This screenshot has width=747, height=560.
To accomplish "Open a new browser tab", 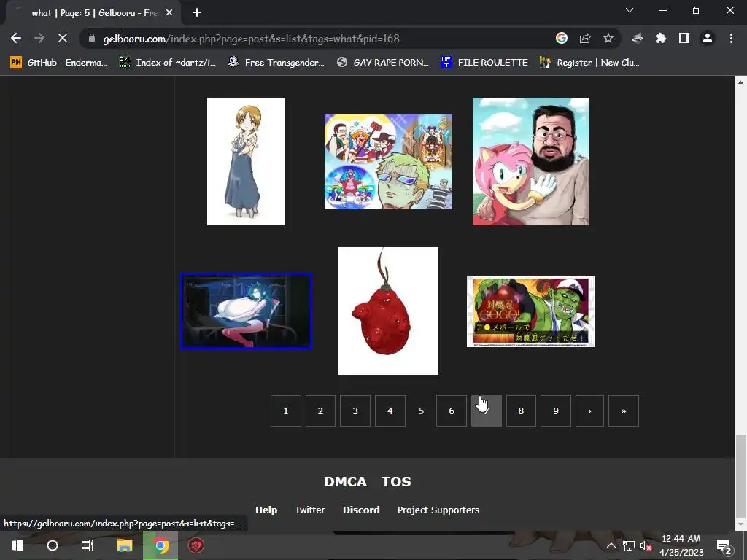I will click(197, 13).
